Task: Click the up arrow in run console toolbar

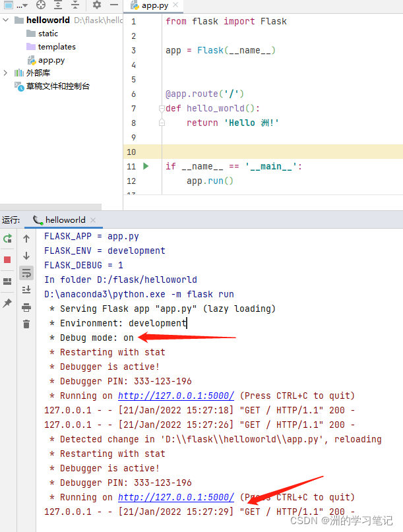Action: 26,239
